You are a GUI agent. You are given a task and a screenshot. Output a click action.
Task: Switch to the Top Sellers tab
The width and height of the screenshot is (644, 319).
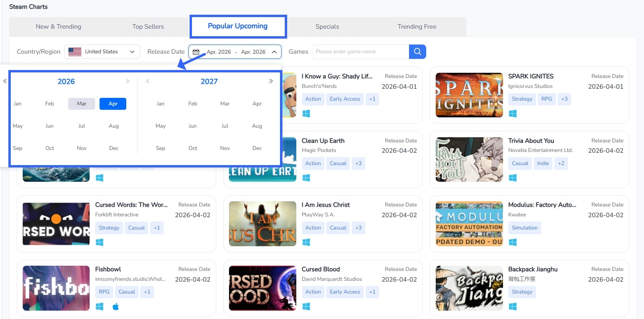[148, 27]
